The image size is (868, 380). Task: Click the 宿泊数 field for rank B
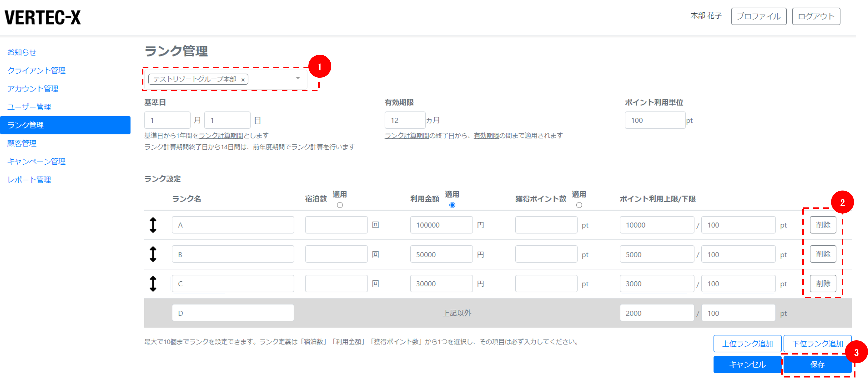336,254
